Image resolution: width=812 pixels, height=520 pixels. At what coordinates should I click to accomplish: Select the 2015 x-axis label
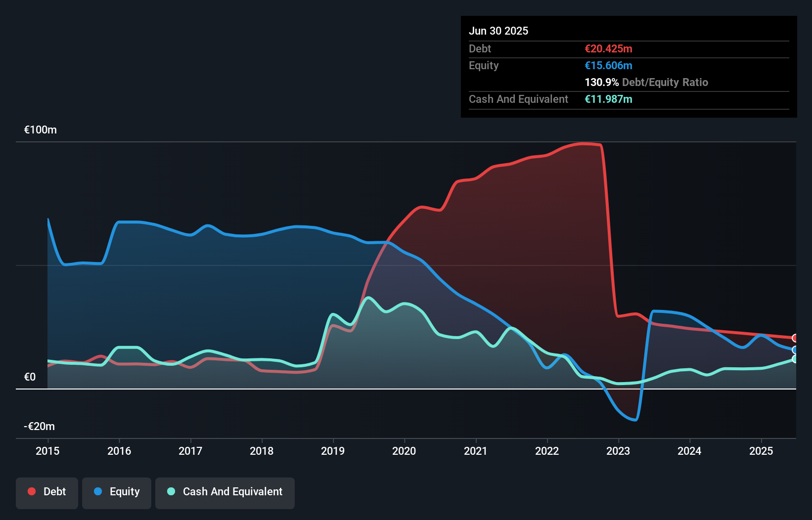(47, 451)
